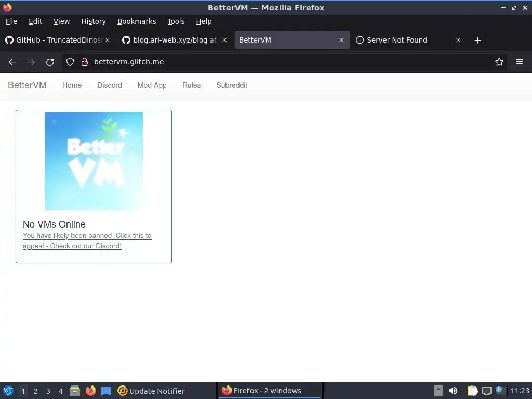Close the GitHub TruncatedDinos tab

coord(108,40)
